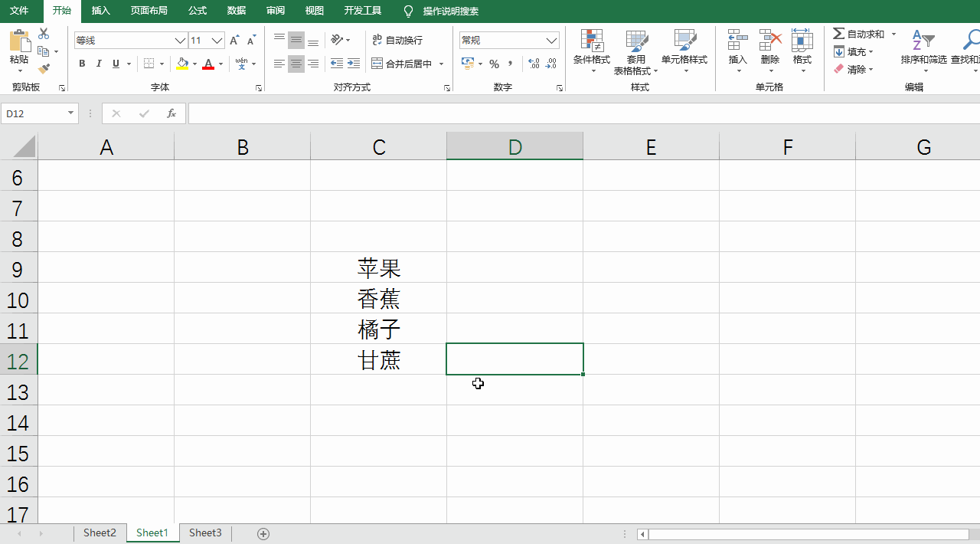The width and height of the screenshot is (980, 544).
Task: Expand the 合并后居中 (Merge & Center) dropdown
Action: pos(440,64)
